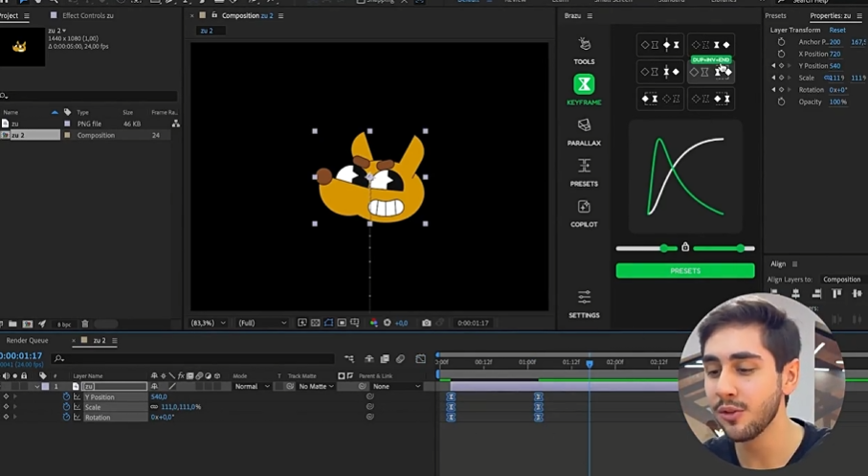868x476 pixels.
Task: Open Brazu panel Settings
Action: point(584,297)
